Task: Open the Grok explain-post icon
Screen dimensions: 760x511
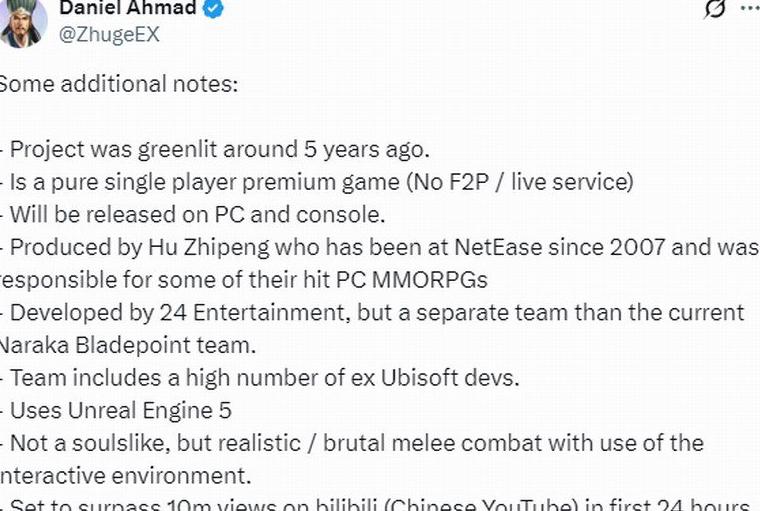Action: tap(714, 9)
